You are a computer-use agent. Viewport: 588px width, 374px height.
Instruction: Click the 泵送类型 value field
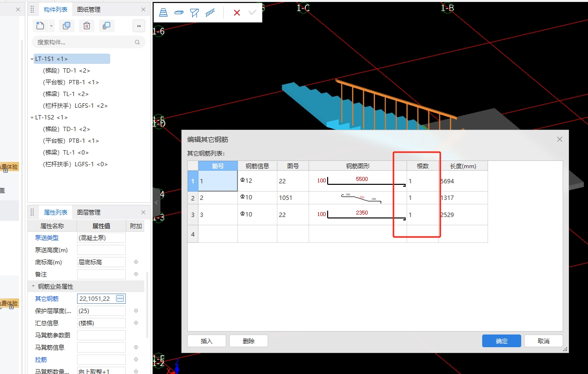pos(101,238)
